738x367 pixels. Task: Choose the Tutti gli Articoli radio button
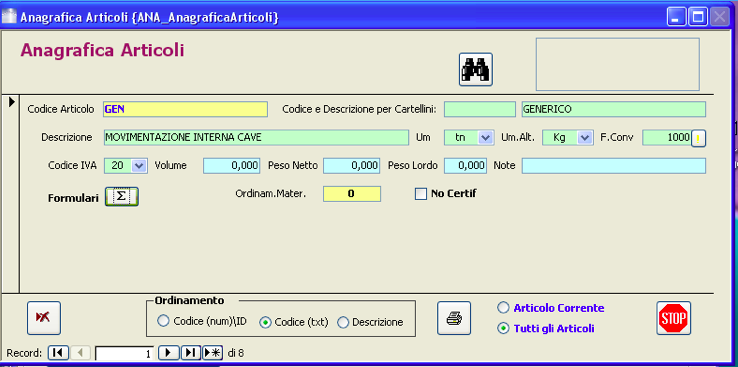503,328
